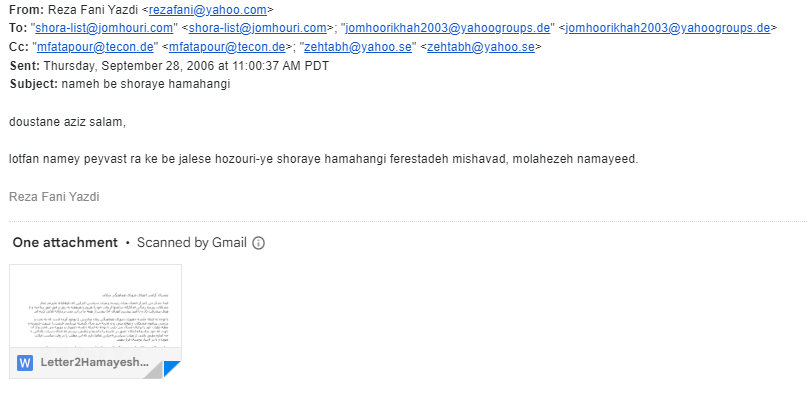This screenshot has height=401, width=807.
Task: Click quoted "shora-list@jomhouri.com" recipient link
Action: point(105,28)
